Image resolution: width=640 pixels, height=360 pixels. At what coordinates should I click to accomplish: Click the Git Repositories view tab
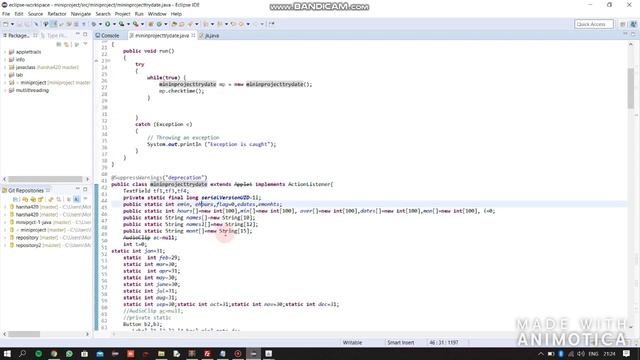point(25,190)
